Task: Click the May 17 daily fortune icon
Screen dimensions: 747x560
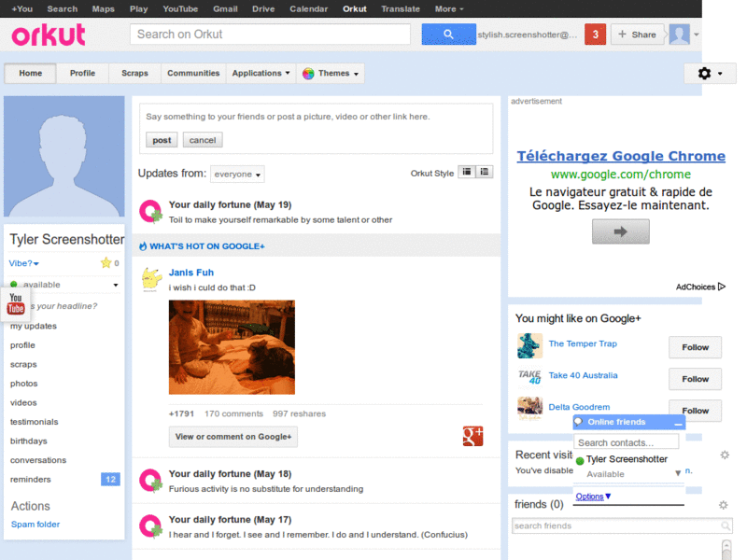Action: pyautogui.click(x=150, y=526)
